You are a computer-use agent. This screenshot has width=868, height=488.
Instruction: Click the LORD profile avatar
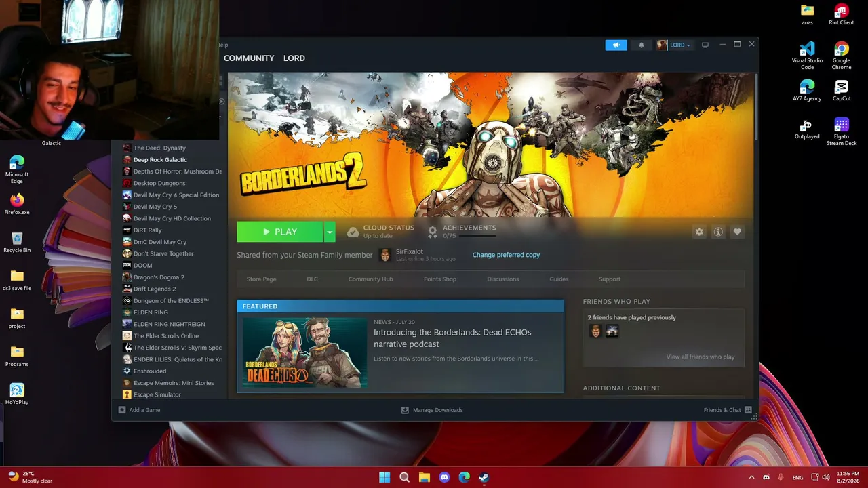[662, 45]
